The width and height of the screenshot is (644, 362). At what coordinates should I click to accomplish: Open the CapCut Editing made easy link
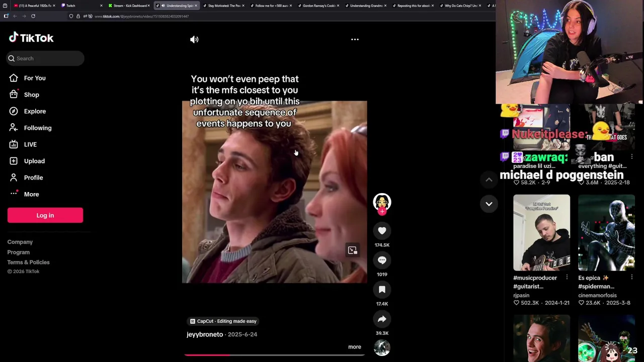pos(223,321)
